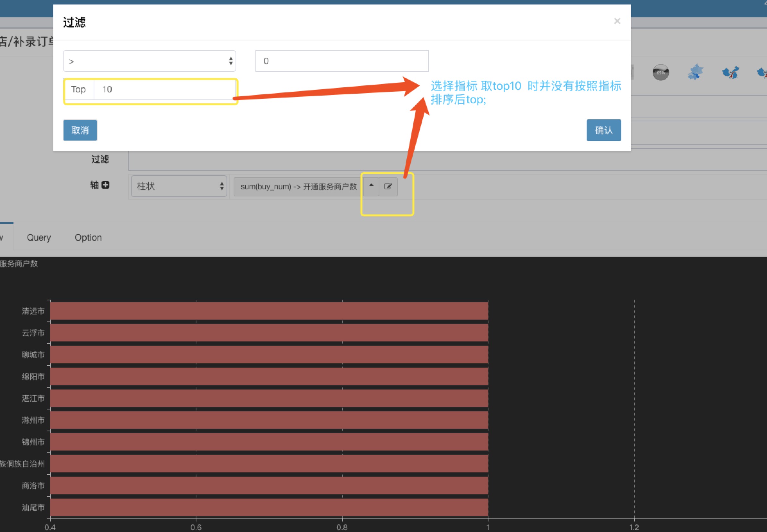Switch to the Option tab

(x=88, y=237)
